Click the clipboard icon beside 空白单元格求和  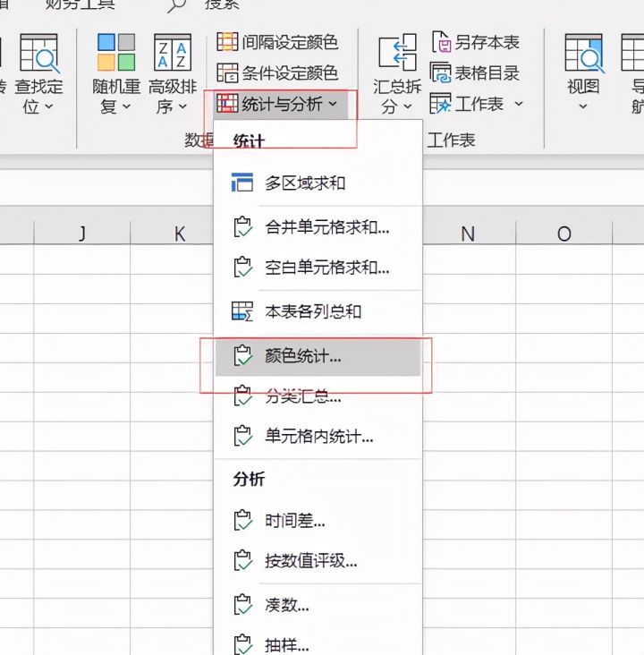(242, 267)
